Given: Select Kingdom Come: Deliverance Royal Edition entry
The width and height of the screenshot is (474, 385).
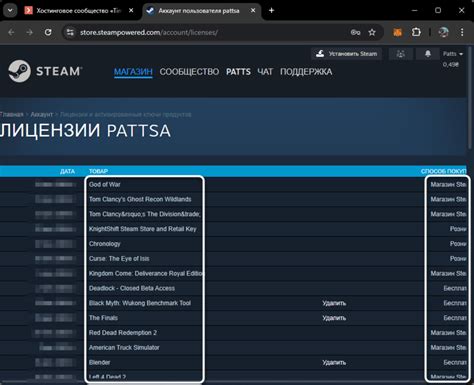Looking at the screenshot, I should click(145, 273).
